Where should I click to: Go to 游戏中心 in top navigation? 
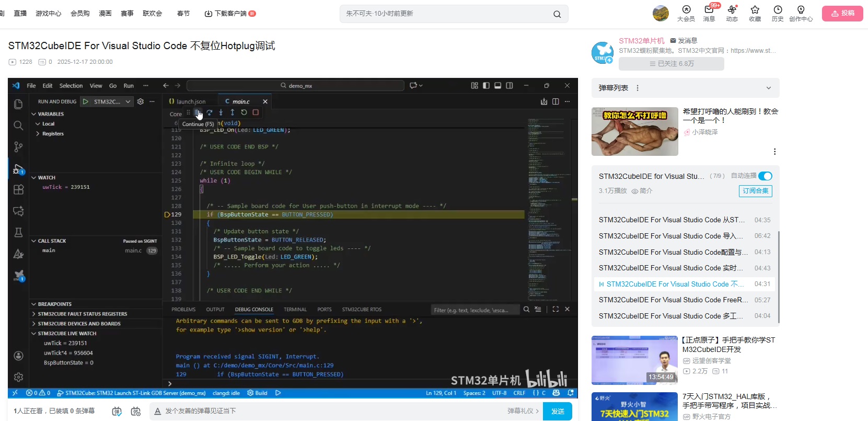click(48, 14)
